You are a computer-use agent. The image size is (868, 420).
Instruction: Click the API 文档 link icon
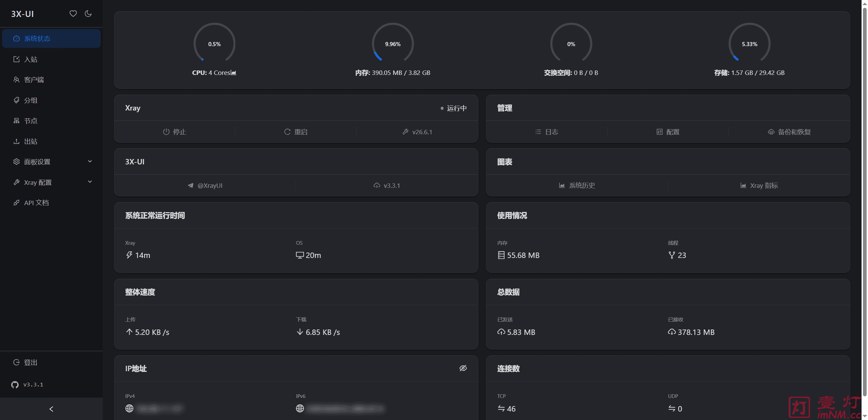click(x=16, y=202)
